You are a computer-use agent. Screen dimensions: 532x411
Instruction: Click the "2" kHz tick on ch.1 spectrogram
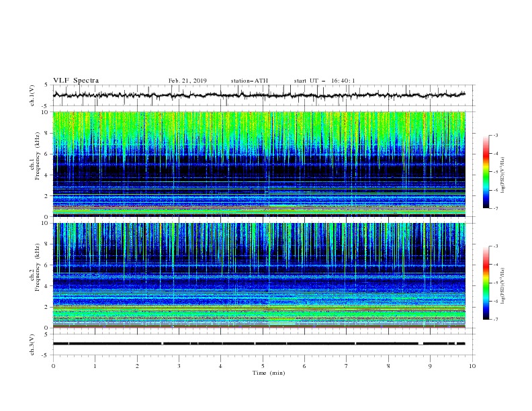click(x=48, y=196)
